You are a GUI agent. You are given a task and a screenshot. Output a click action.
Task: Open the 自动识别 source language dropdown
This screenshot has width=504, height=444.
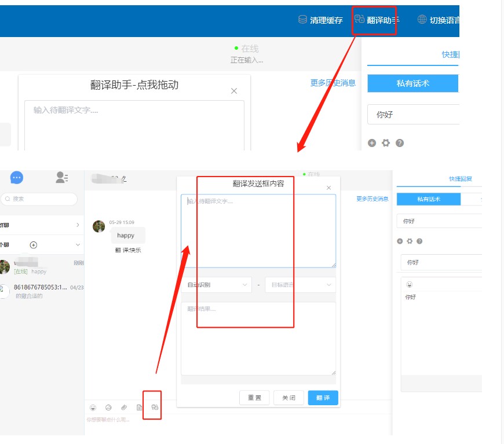pyautogui.click(x=217, y=285)
